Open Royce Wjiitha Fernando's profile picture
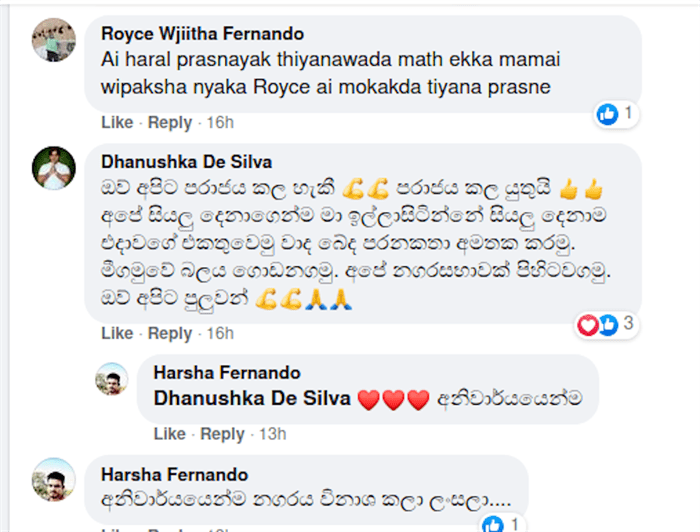Viewport: 700px width, 532px height. click(54, 40)
